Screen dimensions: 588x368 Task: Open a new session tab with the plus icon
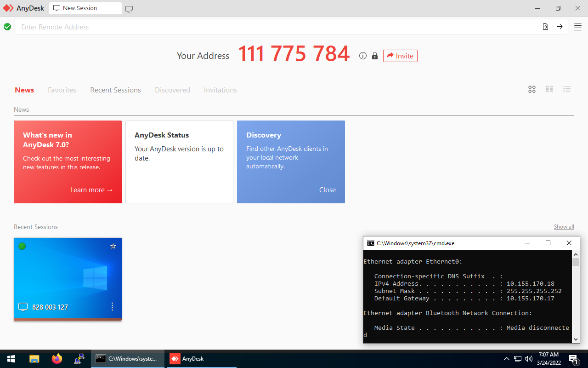(129, 8)
